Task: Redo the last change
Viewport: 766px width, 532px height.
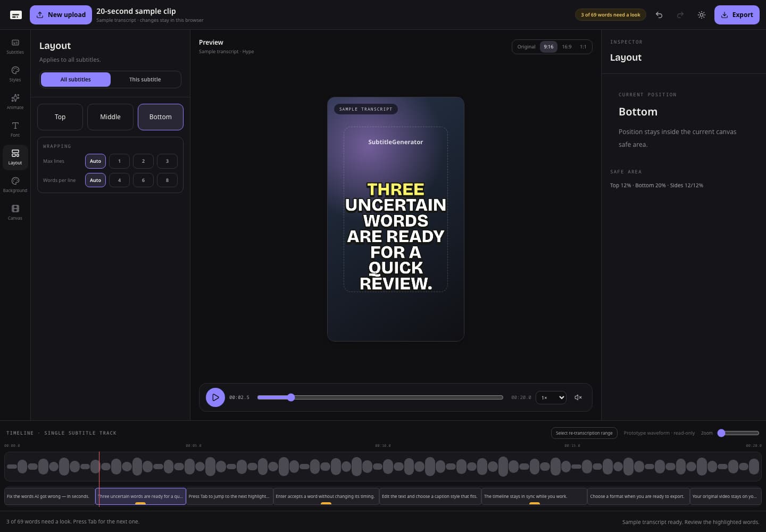Action: coord(680,15)
